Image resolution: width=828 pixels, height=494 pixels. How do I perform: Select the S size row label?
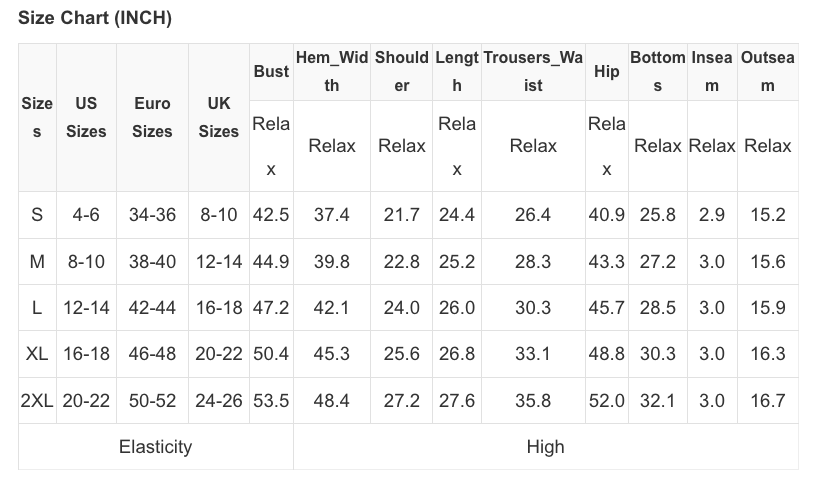coord(37,215)
